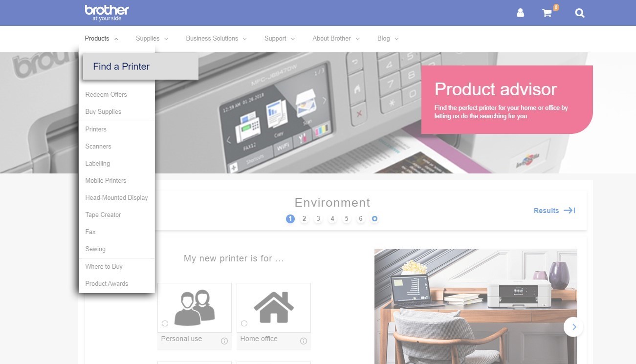Viewport: 636px width, 364px height.
Task: Go to the final results step circle
Action: (x=374, y=219)
